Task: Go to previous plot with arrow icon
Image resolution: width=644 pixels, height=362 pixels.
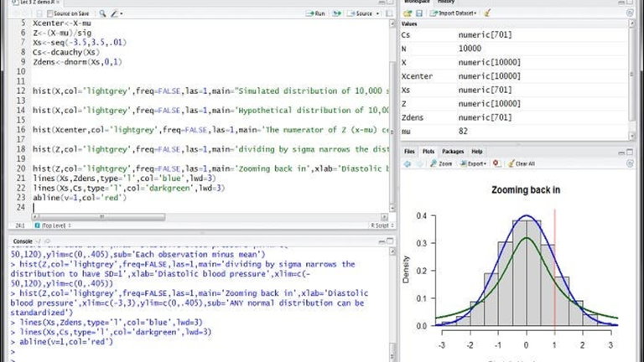Action: point(408,163)
